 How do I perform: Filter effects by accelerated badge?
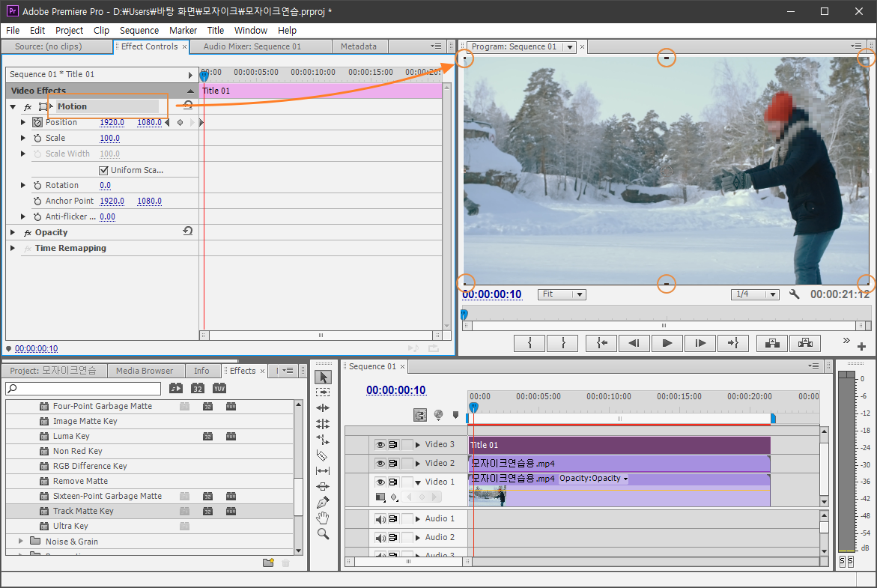[175, 388]
